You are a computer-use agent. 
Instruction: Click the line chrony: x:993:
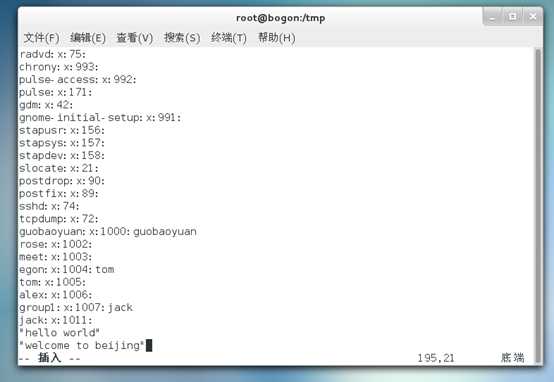tap(59, 67)
